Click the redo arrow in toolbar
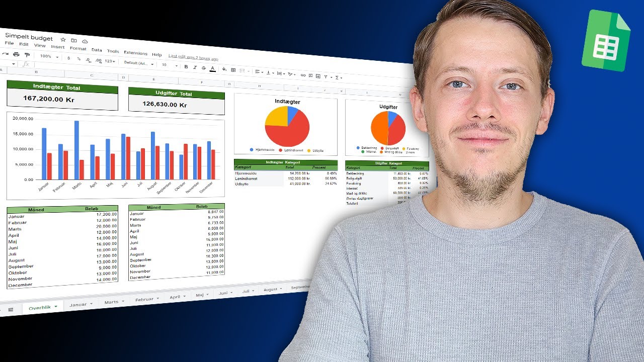The image size is (644, 362). pyautogui.click(x=6, y=54)
